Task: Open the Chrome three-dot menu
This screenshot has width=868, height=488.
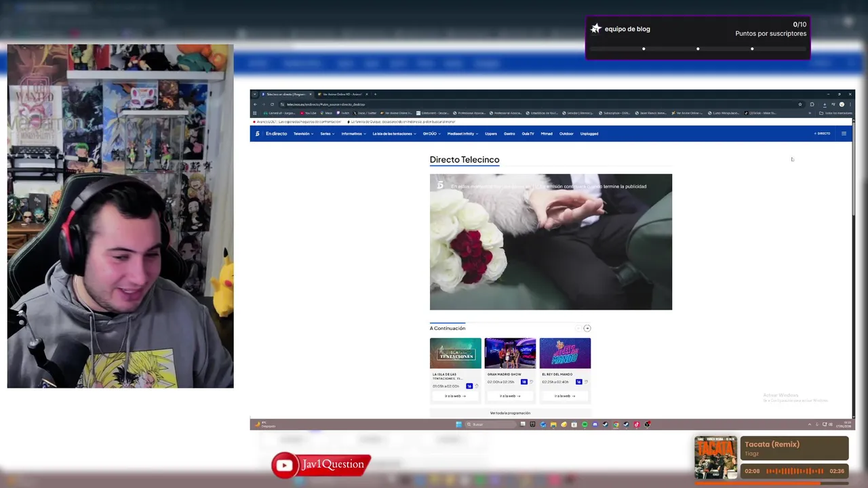Action: click(850, 104)
